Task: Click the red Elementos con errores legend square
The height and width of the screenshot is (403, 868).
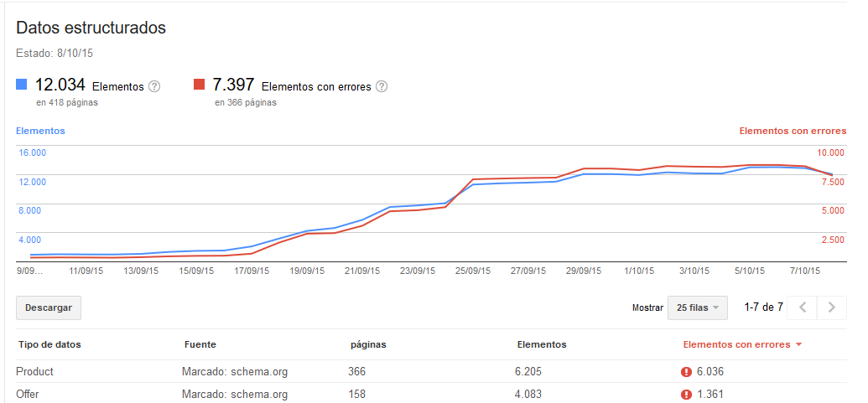Action: [x=200, y=85]
